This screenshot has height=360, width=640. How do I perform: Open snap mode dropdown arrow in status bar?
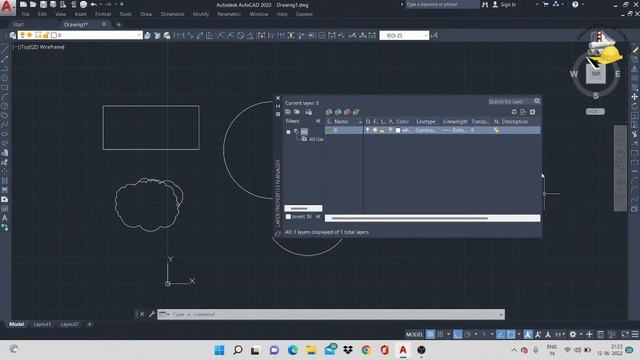(448, 334)
